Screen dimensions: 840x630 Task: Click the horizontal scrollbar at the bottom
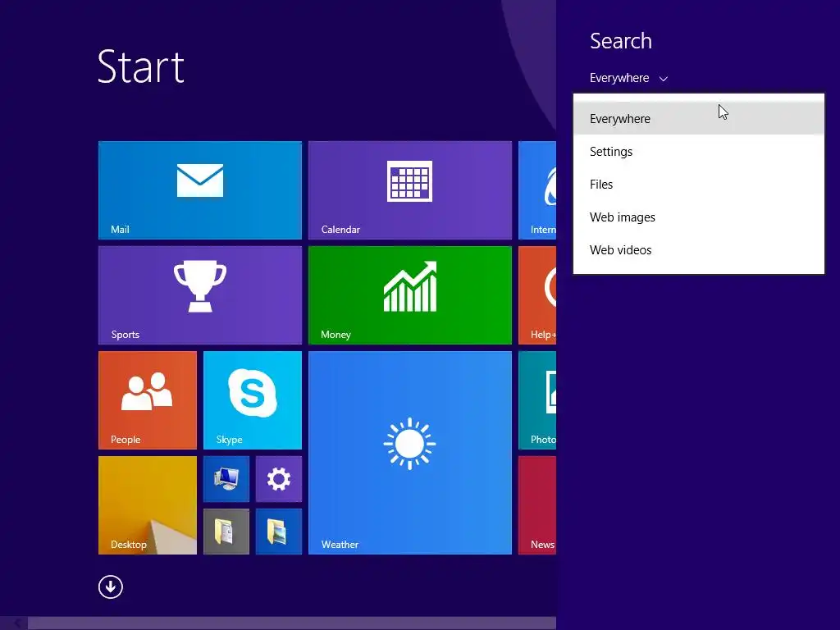coord(292,623)
